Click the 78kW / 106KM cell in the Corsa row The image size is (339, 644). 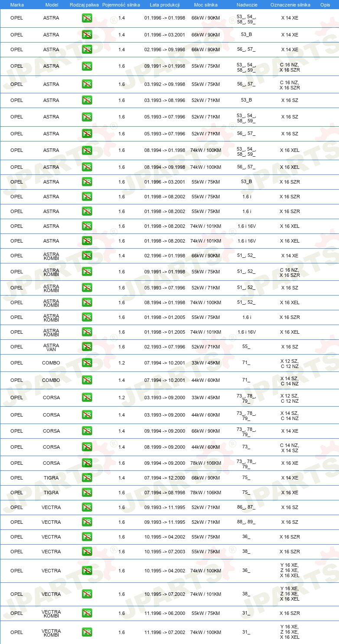pos(205,463)
